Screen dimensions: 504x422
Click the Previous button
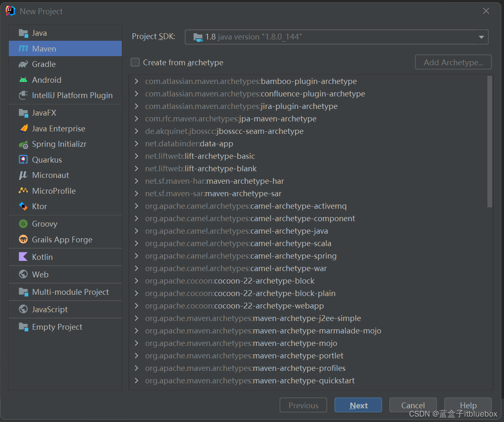(303, 405)
